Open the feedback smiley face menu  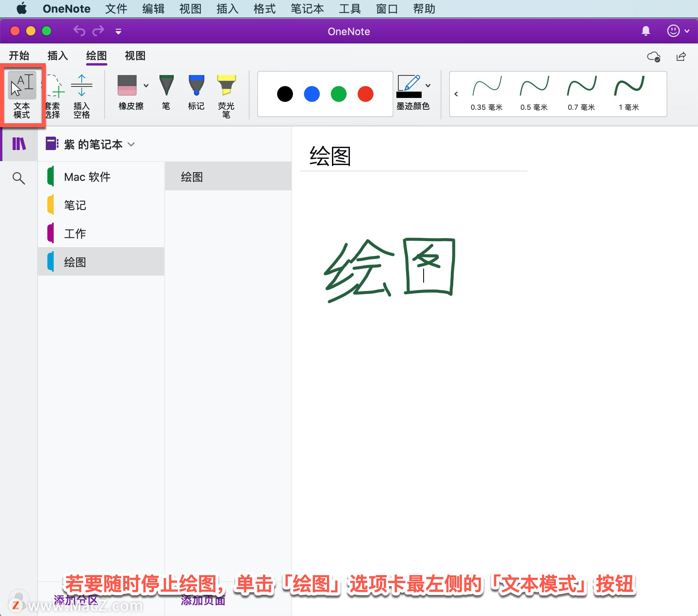(x=677, y=31)
